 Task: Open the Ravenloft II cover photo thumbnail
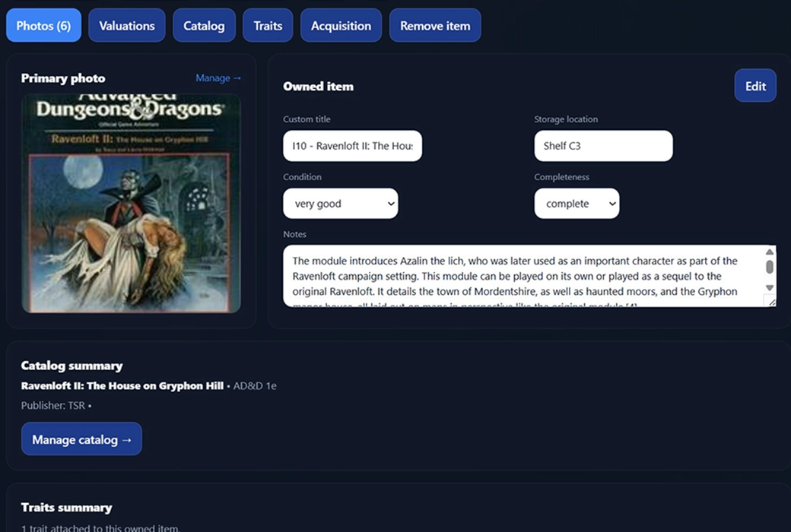[131, 203]
